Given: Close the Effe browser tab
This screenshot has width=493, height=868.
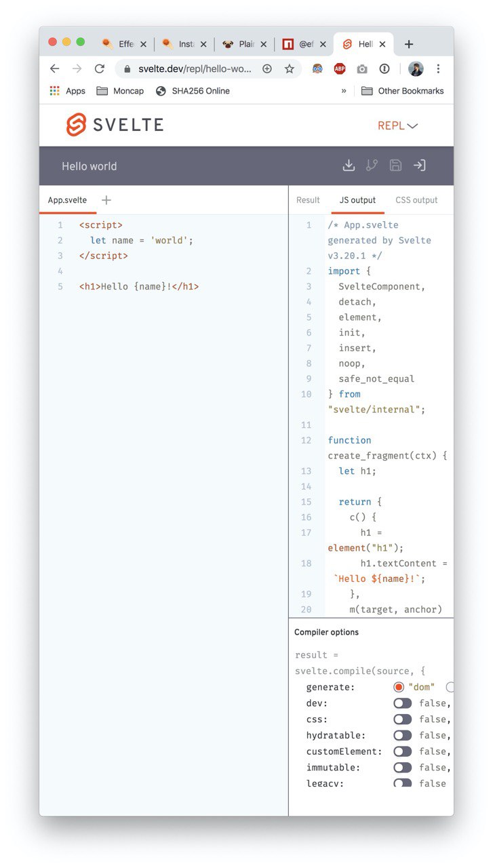Looking at the screenshot, I should coord(143,44).
